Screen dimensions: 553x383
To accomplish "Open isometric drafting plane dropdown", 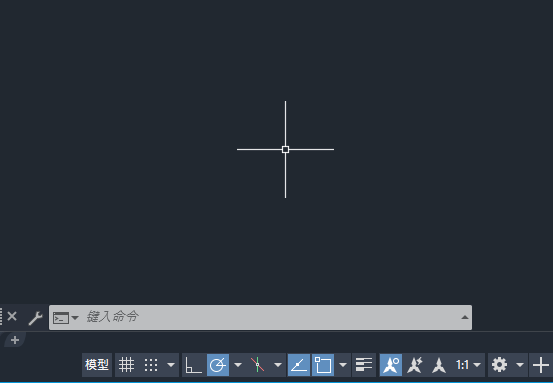I will click(x=278, y=365).
